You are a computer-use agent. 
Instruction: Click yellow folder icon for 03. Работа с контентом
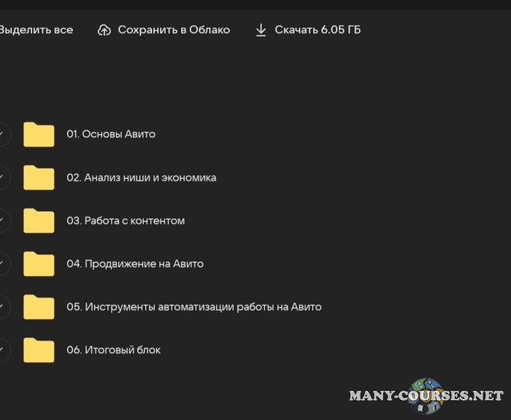click(39, 221)
